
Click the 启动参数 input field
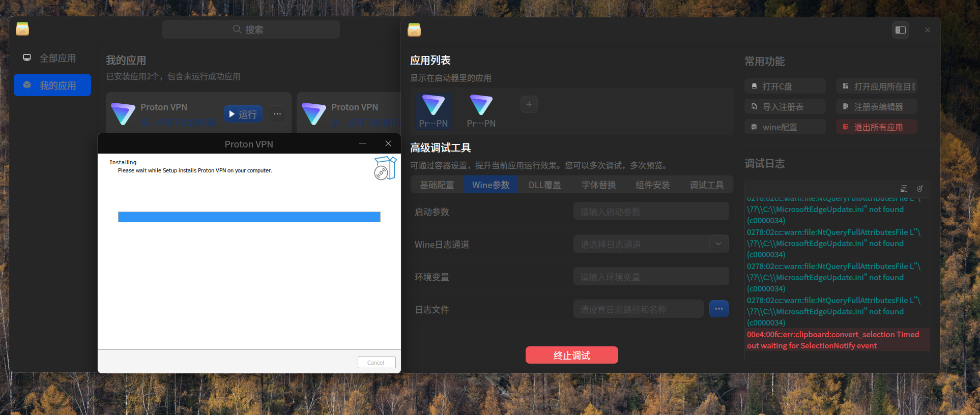tap(651, 212)
